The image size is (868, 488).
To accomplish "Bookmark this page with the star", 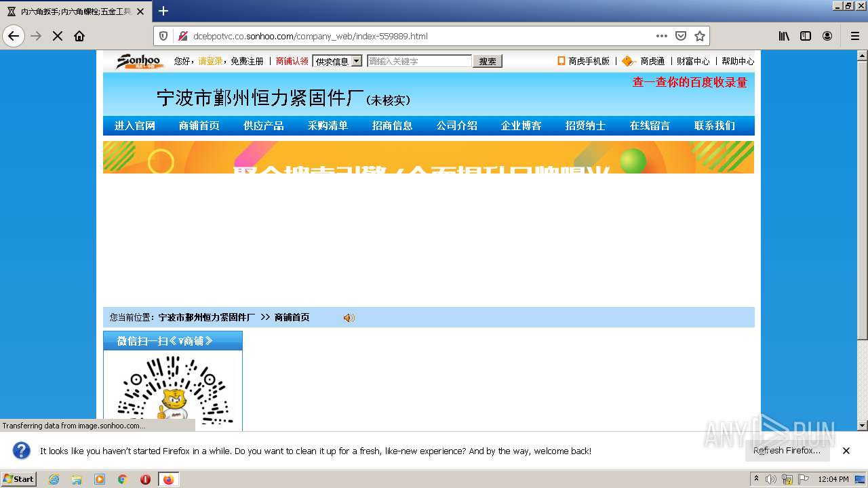I will pyautogui.click(x=700, y=36).
